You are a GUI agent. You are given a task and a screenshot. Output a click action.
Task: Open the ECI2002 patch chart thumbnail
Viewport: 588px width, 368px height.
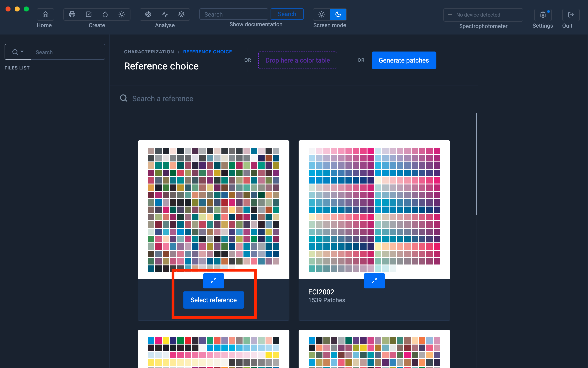(x=374, y=210)
